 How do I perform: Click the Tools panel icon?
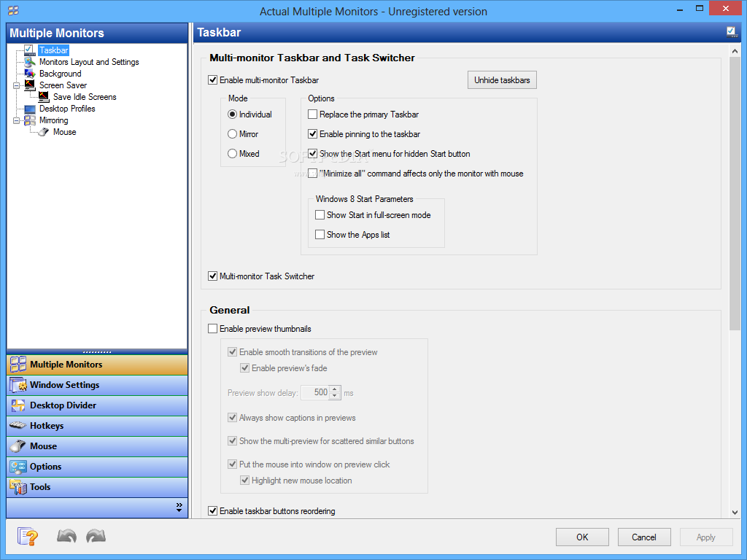(18, 487)
